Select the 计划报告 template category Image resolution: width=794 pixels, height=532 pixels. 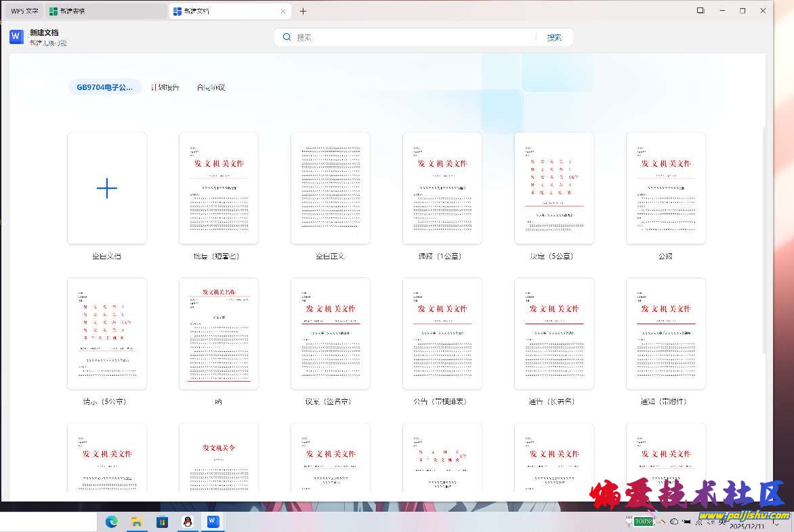(165, 87)
